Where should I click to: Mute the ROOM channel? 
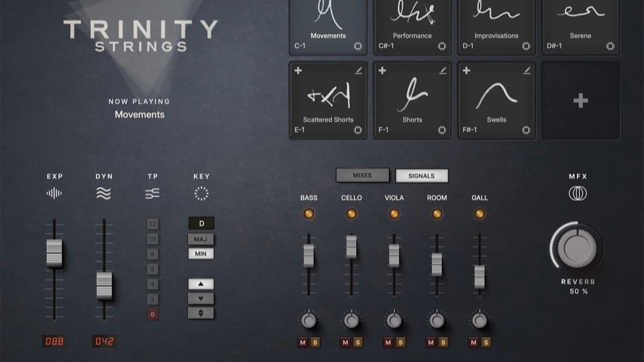pos(431,342)
